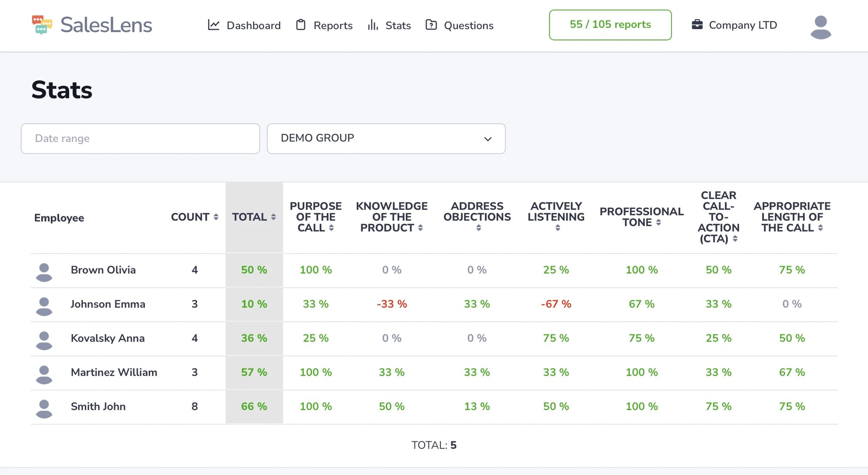Open the user profile avatar
This screenshot has height=475, width=868.
point(821,27)
